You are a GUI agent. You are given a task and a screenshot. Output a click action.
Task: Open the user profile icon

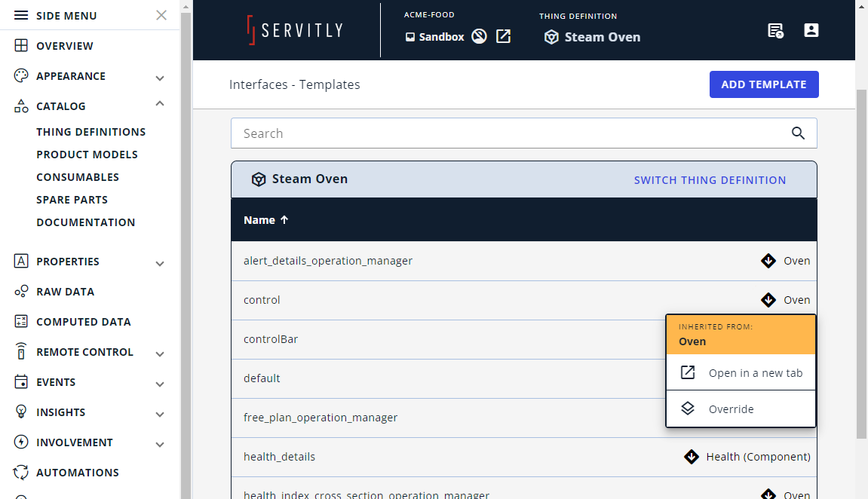(x=811, y=30)
